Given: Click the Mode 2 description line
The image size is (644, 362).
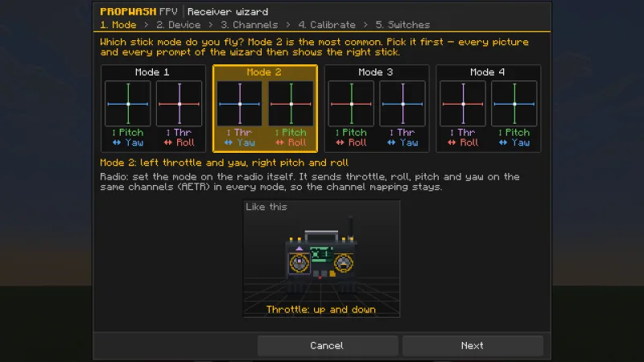Looking at the screenshot, I should point(225,162).
